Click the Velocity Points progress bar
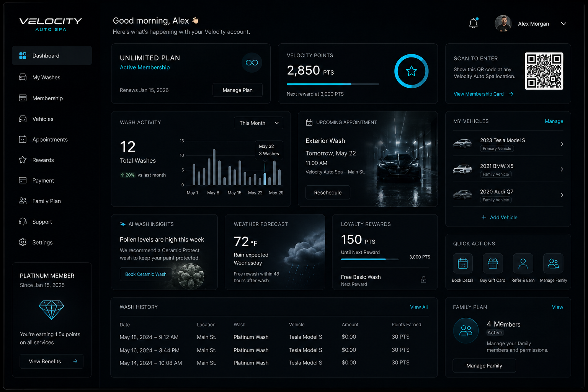Screen dimensions: 588x392 pyautogui.click(x=333, y=84)
